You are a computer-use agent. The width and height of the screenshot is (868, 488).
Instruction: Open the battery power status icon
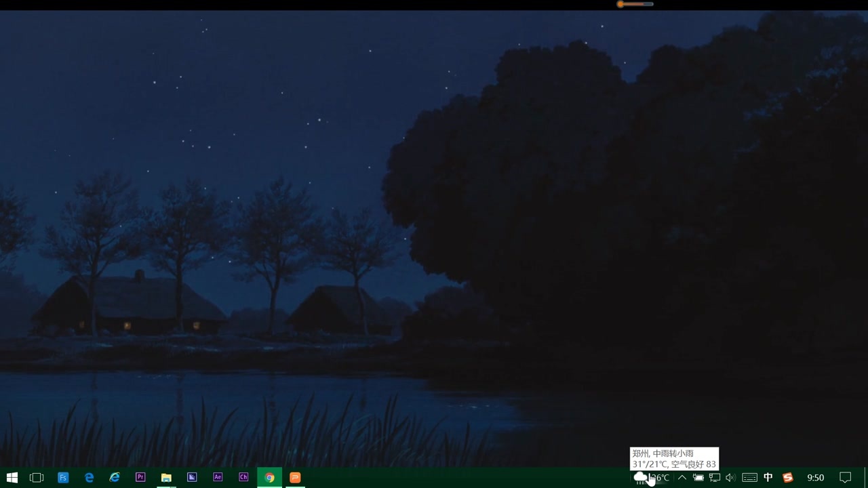point(698,477)
